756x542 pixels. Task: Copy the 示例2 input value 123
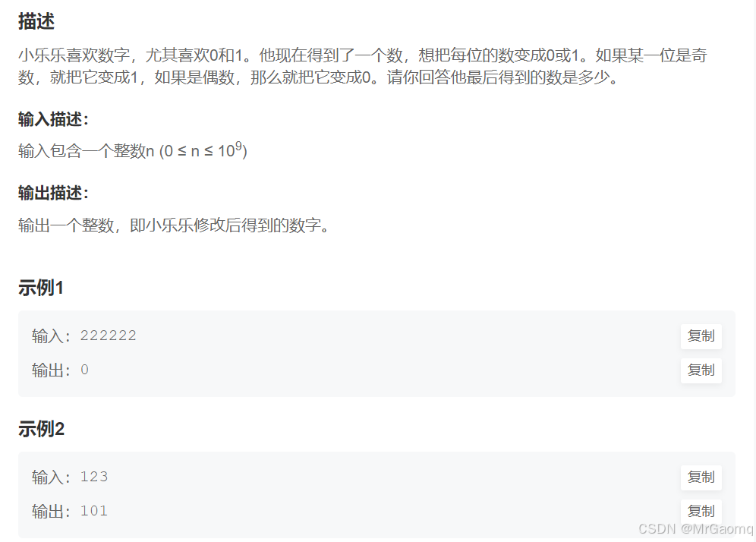701,477
